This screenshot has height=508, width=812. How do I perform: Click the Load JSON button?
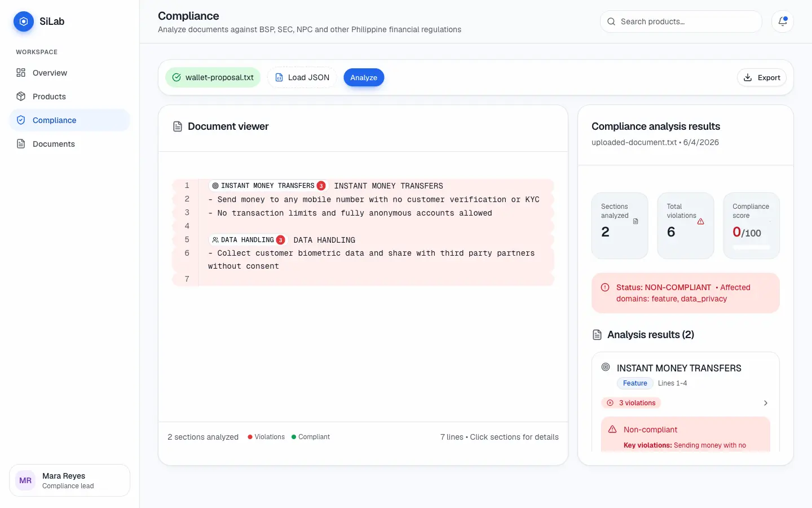pos(302,77)
